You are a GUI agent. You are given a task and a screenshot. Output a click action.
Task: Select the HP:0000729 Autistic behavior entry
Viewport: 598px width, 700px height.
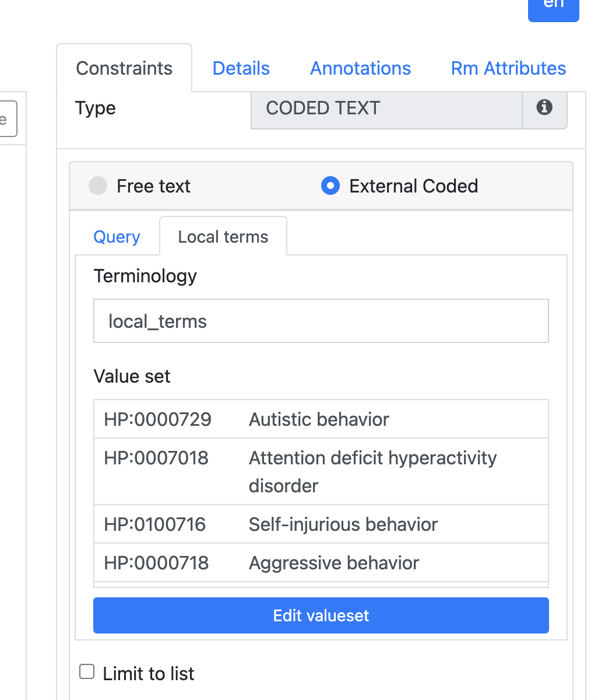pos(321,419)
